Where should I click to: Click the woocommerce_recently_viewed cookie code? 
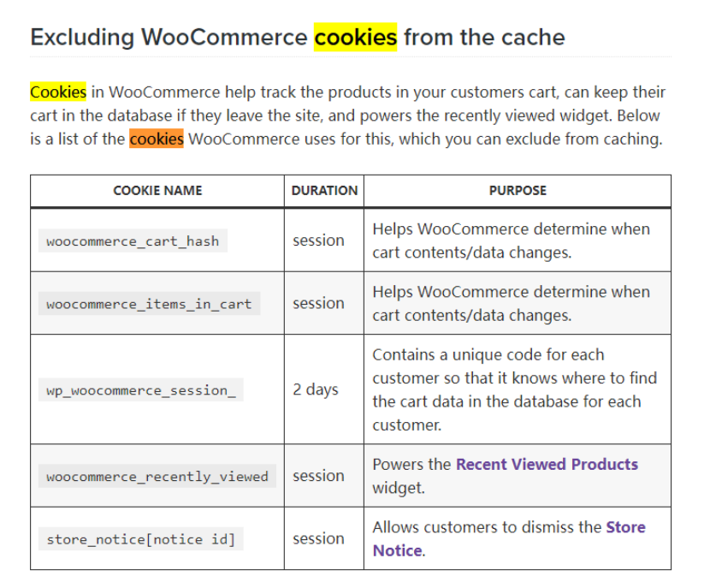tap(157, 476)
